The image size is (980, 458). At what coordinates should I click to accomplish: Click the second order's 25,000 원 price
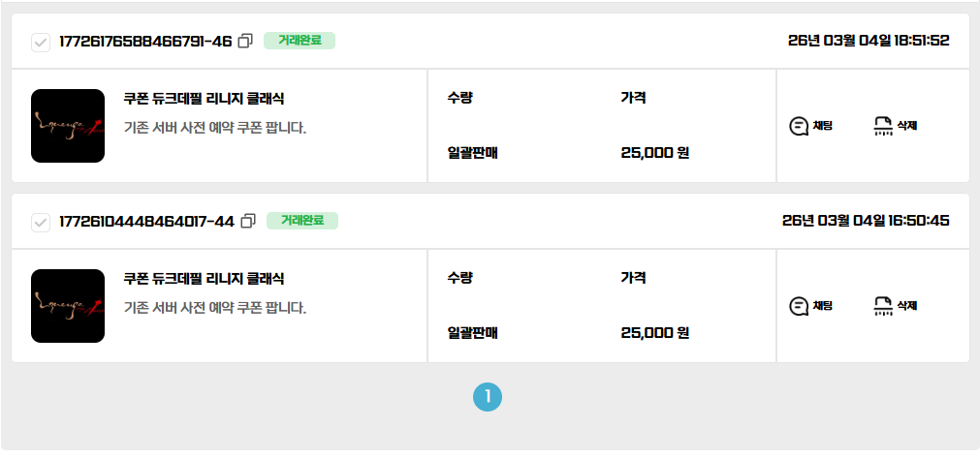pos(654,333)
